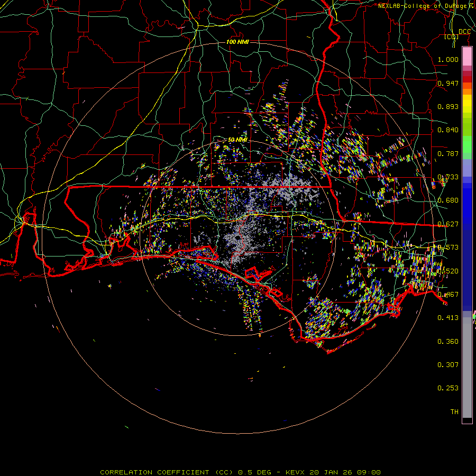Click the 0.840 legend value
The image size is (476, 476).
448,130
